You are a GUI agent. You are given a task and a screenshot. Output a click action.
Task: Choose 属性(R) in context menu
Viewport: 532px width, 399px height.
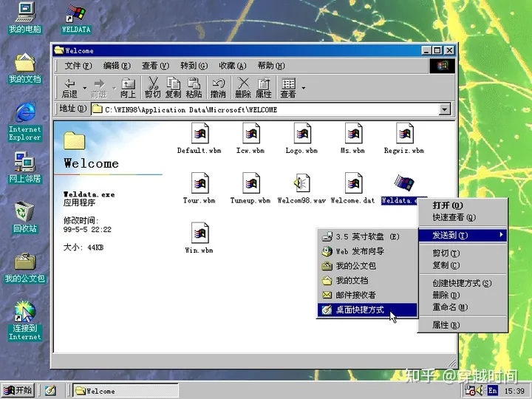coord(463,325)
